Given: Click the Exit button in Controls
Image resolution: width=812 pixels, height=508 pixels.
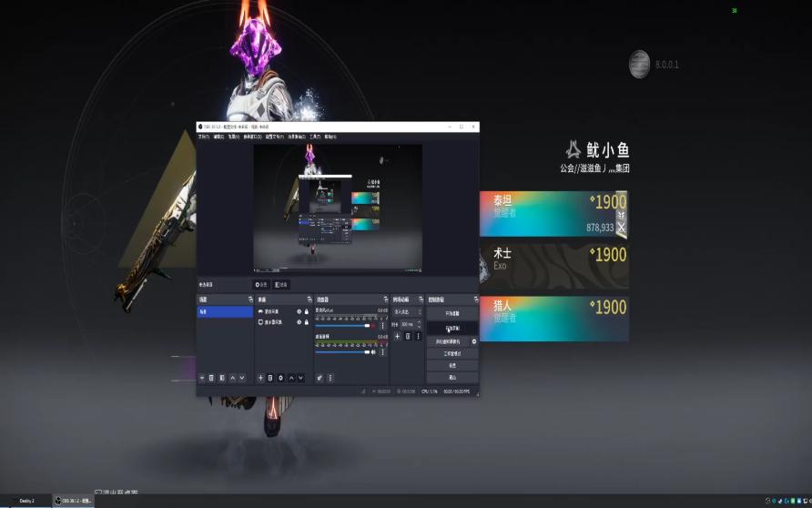Looking at the screenshot, I should tap(452, 378).
